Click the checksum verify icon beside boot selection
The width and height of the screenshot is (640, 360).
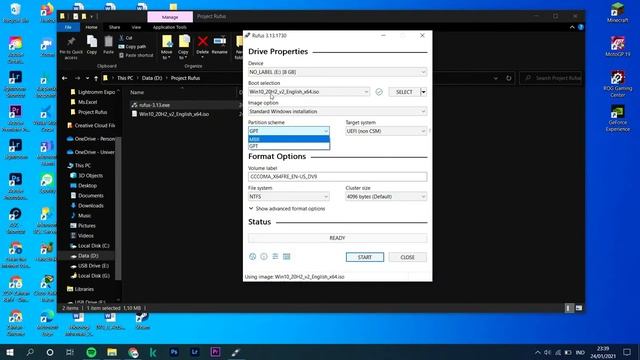click(379, 92)
